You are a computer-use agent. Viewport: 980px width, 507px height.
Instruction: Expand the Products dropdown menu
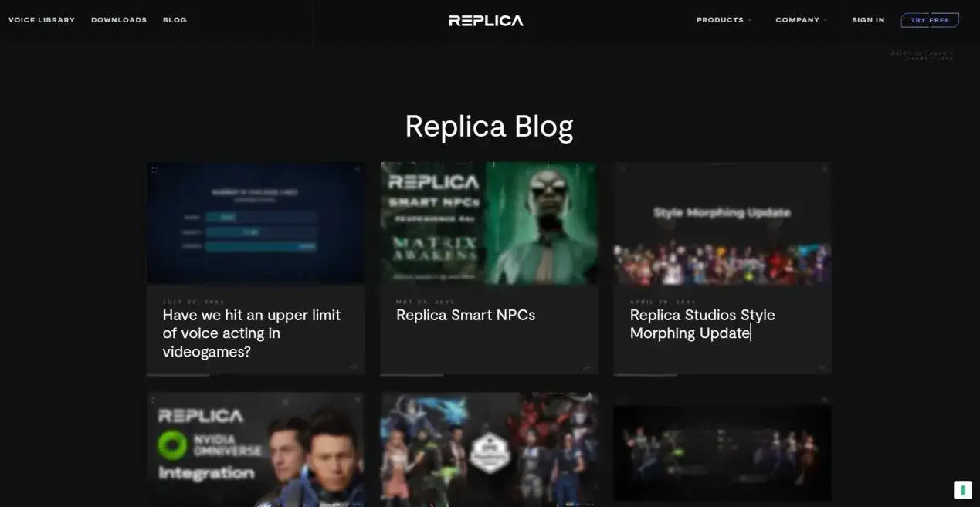[724, 20]
